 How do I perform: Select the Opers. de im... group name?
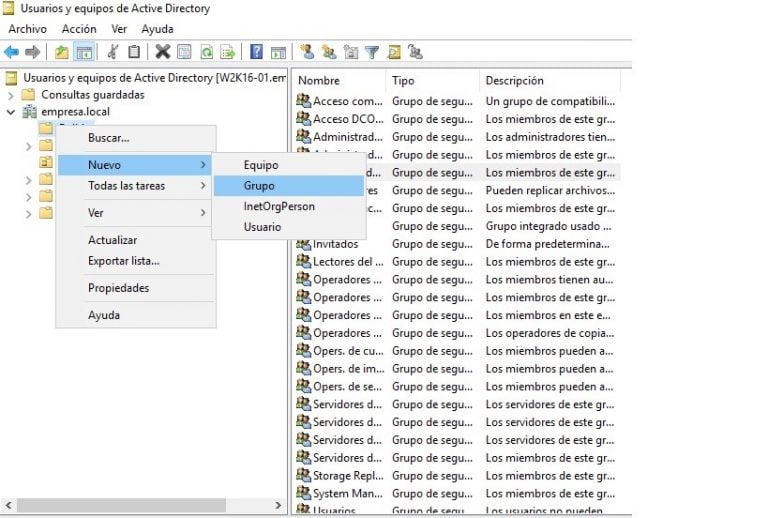349,369
